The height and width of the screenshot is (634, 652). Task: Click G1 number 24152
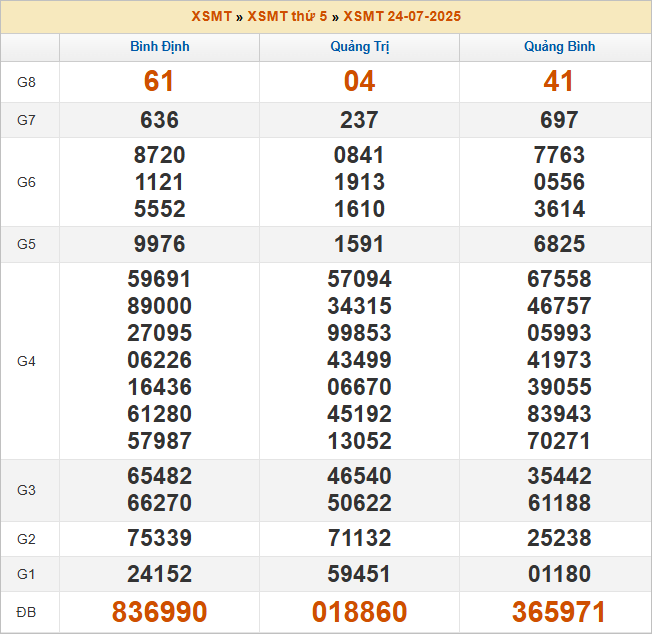[x=159, y=574]
